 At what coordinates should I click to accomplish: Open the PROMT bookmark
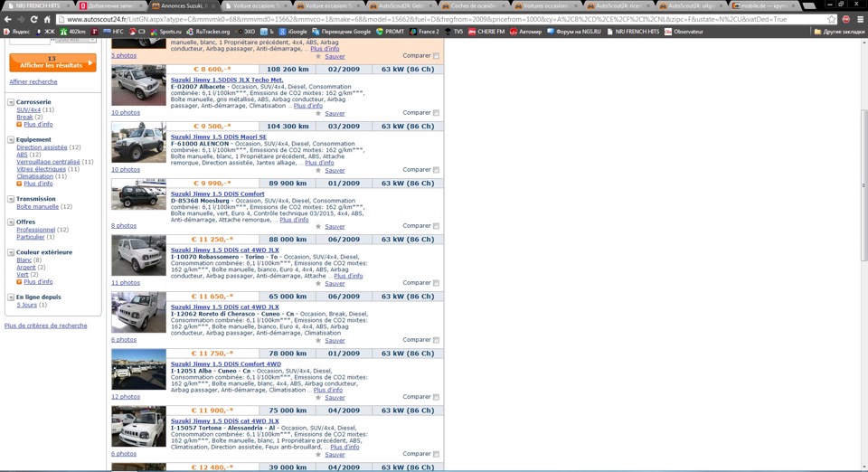(391, 32)
